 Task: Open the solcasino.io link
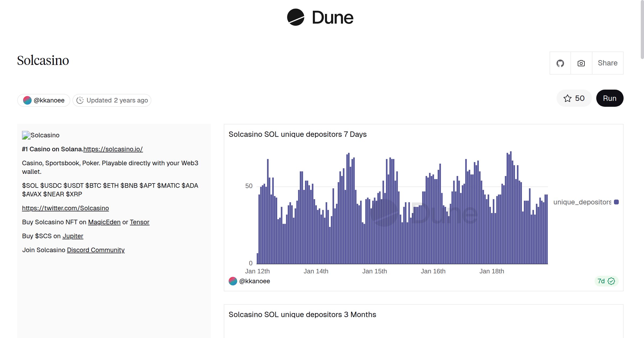click(x=113, y=149)
